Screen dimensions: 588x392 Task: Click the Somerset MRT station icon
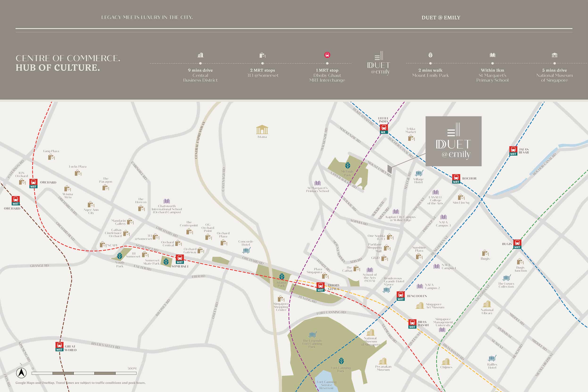click(x=180, y=259)
